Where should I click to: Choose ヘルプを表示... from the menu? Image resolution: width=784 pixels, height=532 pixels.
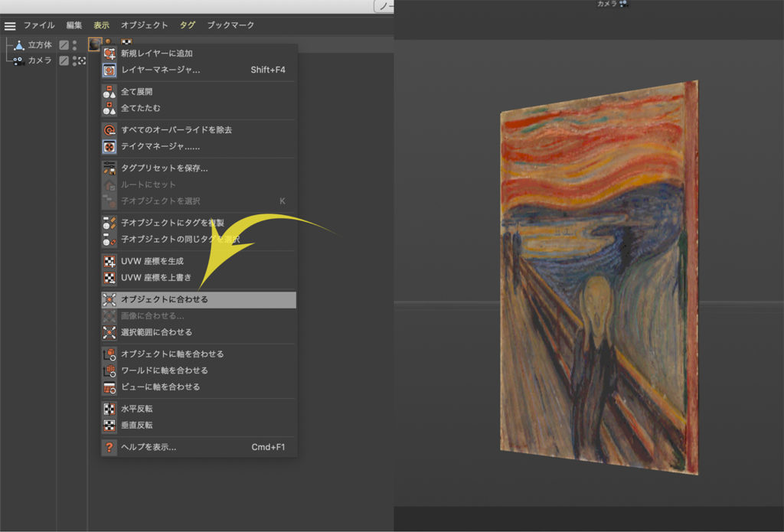(199, 447)
